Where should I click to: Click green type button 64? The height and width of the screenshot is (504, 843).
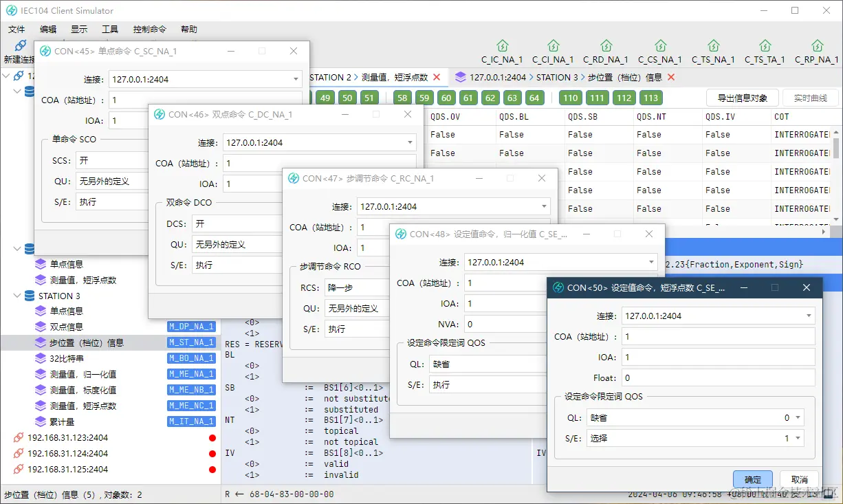coord(534,98)
